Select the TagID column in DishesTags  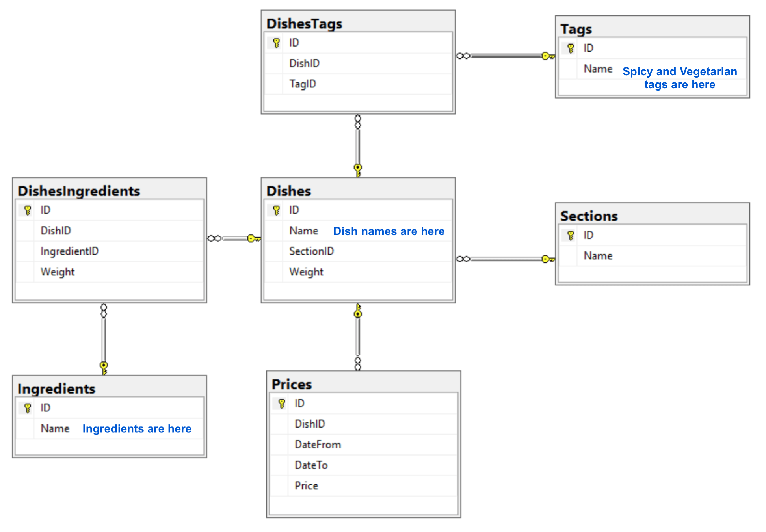point(303,84)
